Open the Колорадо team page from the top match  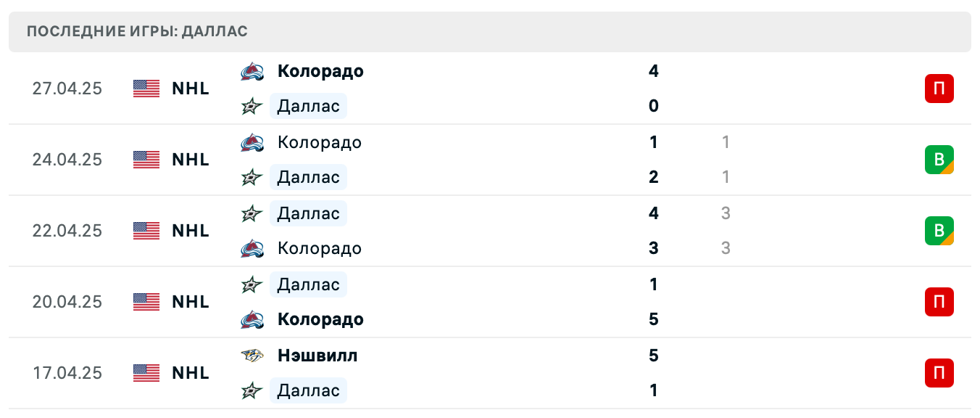[320, 71]
